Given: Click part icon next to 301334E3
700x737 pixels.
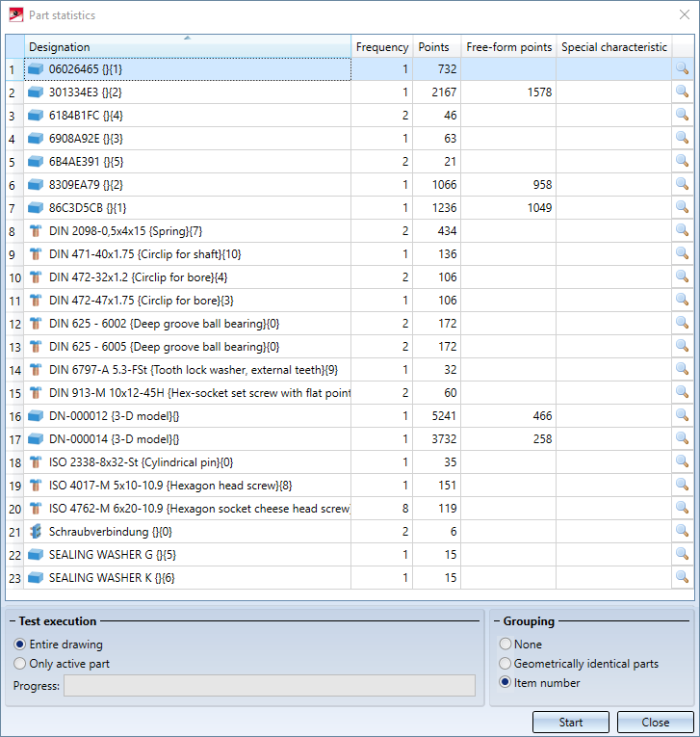Looking at the screenshot, I should [x=36, y=92].
